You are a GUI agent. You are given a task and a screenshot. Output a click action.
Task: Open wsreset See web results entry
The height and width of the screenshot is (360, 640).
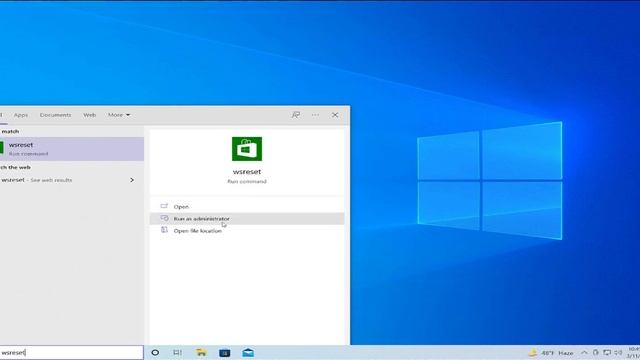(72, 180)
